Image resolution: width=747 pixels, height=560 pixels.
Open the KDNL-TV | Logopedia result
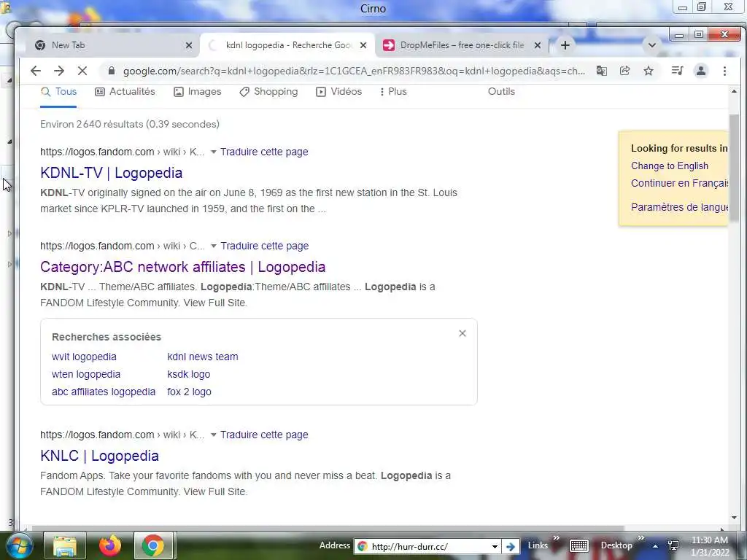111,173
